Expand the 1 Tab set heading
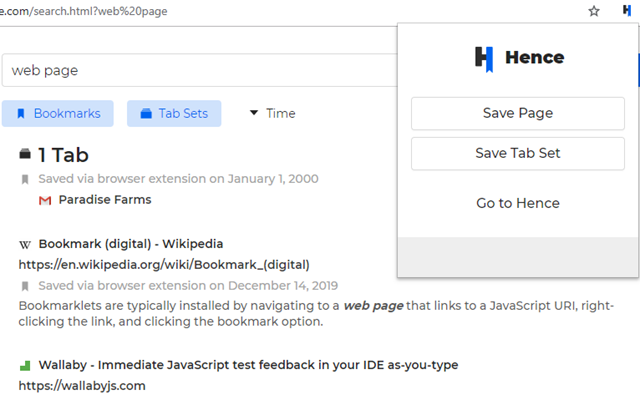This screenshot has width=640, height=400. pyautogui.click(x=64, y=155)
